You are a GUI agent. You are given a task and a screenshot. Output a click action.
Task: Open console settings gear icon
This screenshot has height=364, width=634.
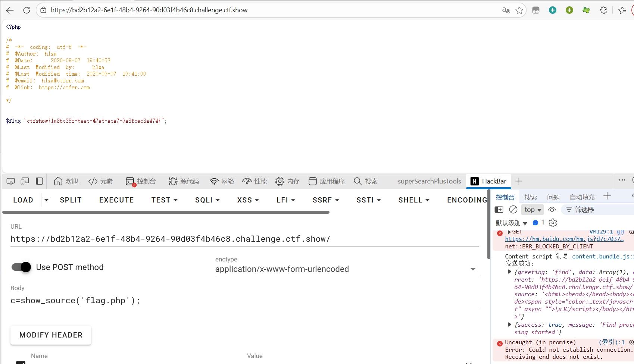coord(553,223)
